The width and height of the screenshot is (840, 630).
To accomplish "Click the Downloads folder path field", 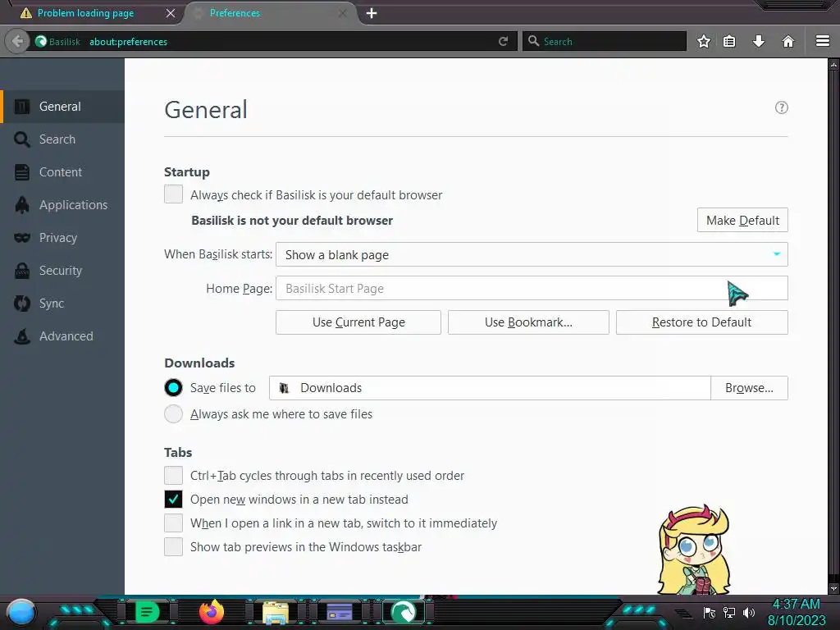I will [x=490, y=388].
